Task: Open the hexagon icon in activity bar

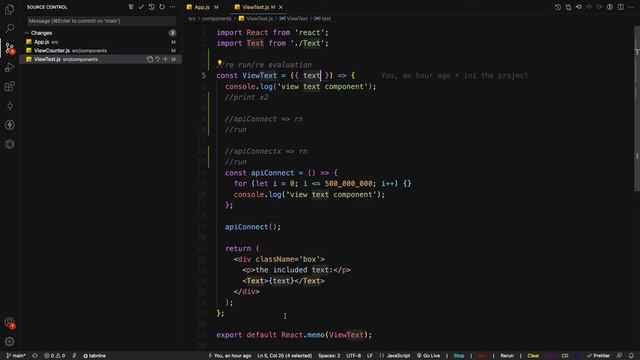Action: [10, 144]
